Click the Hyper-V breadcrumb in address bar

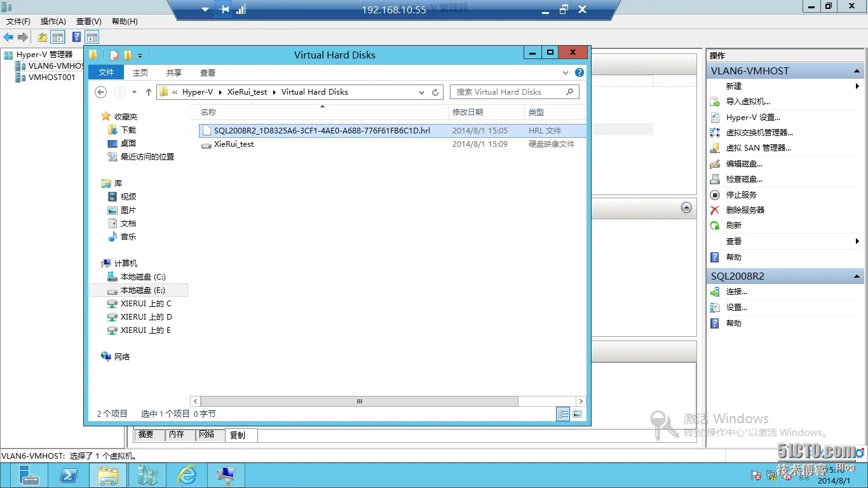(198, 92)
